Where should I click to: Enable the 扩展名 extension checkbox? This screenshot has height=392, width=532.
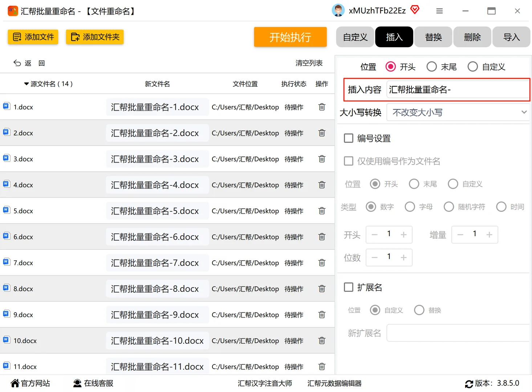point(348,287)
